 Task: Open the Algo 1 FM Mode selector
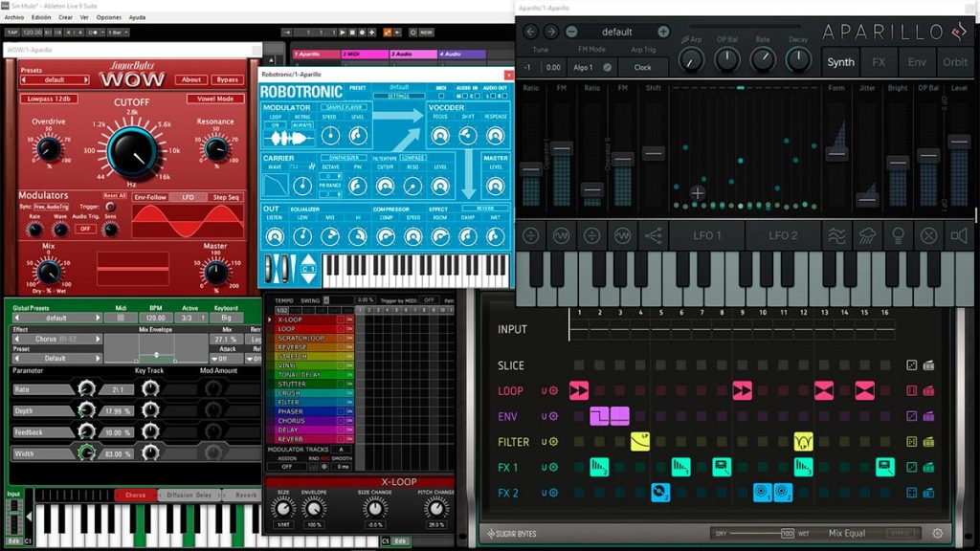point(583,68)
